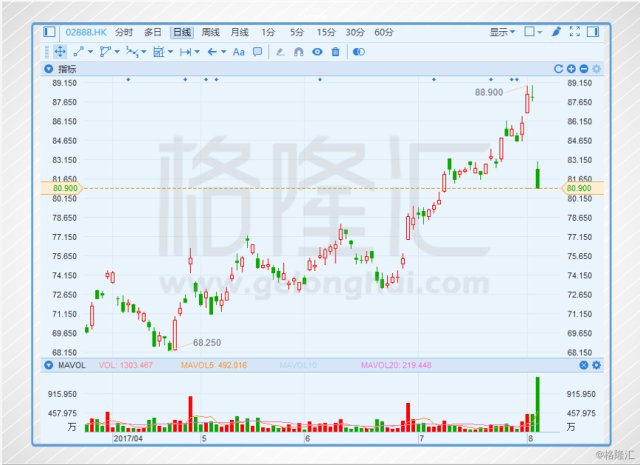The width and height of the screenshot is (640, 465).
Task: Click the magnet snap tool
Action: pyautogui.click(x=298, y=51)
